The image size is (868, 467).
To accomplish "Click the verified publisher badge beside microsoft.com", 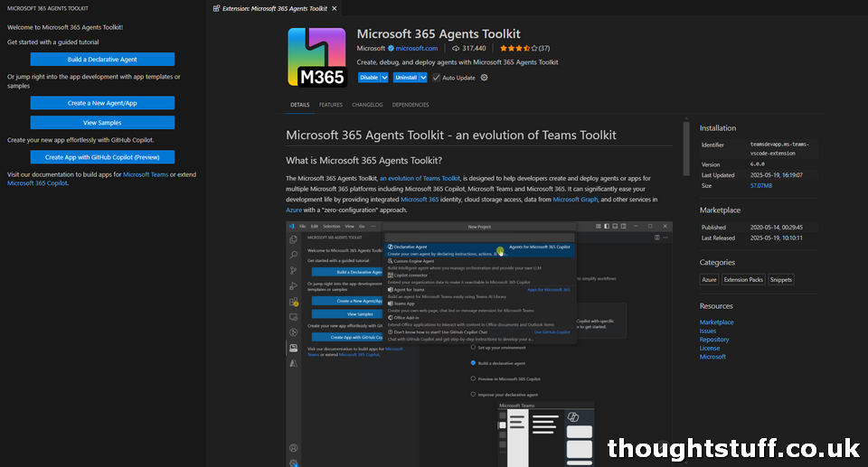I will coord(391,48).
